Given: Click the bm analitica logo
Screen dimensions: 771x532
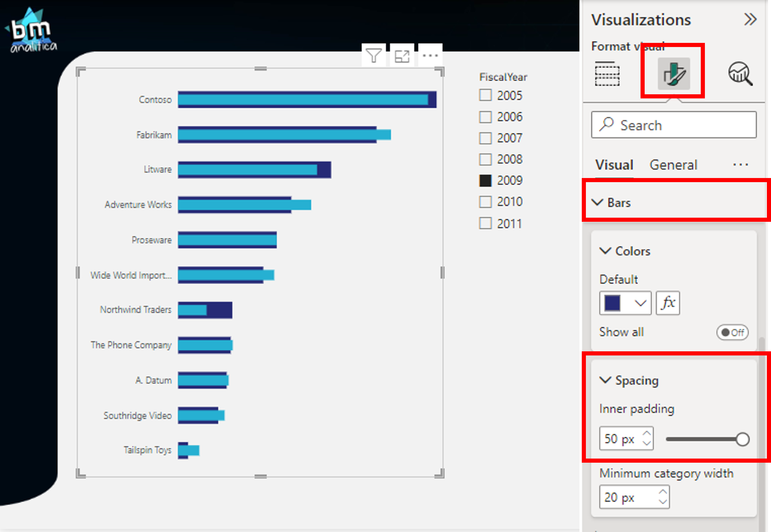Looking at the screenshot, I should click(x=32, y=31).
